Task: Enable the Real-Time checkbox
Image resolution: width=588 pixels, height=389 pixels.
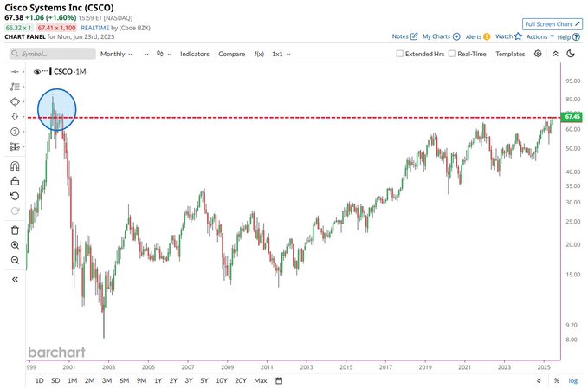Action: pos(452,54)
